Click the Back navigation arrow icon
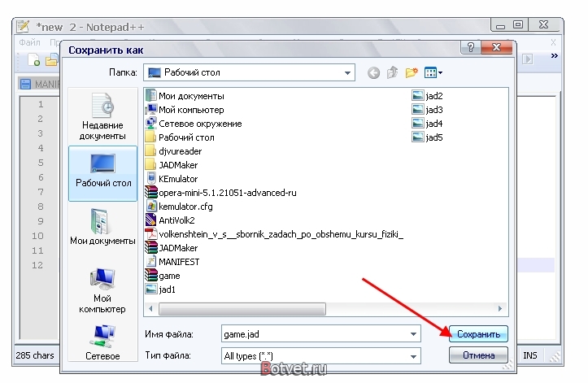The image size is (588, 383). (373, 72)
